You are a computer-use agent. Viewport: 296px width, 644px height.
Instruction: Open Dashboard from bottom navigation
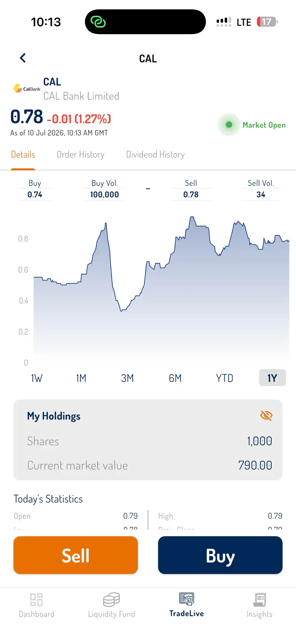pyautogui.click(x=36, y=600)
